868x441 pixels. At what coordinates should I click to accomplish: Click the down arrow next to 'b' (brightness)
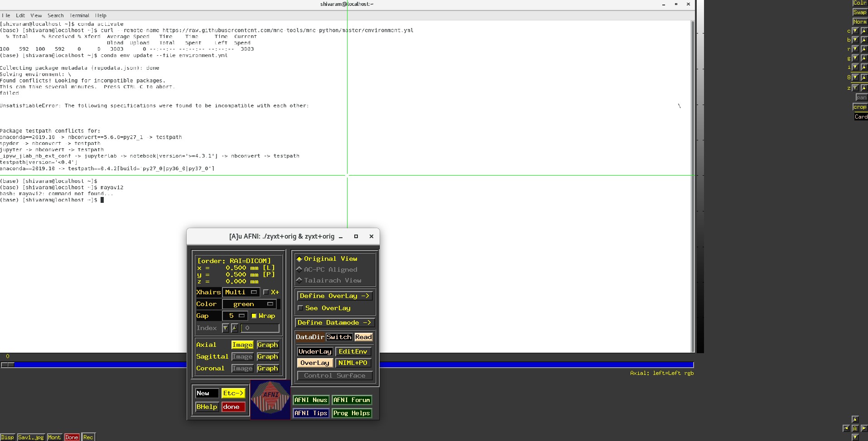855,40
